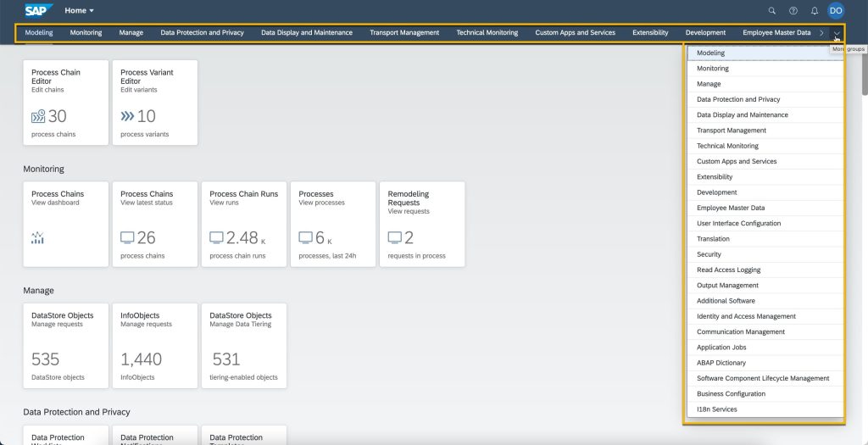Open the Processes tile
The height and width of the screenshot is (445, 868).
pos(333,224)
